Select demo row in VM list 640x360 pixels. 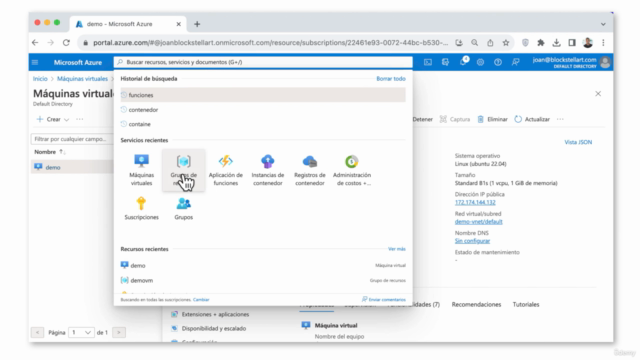[x=72, y=167]
